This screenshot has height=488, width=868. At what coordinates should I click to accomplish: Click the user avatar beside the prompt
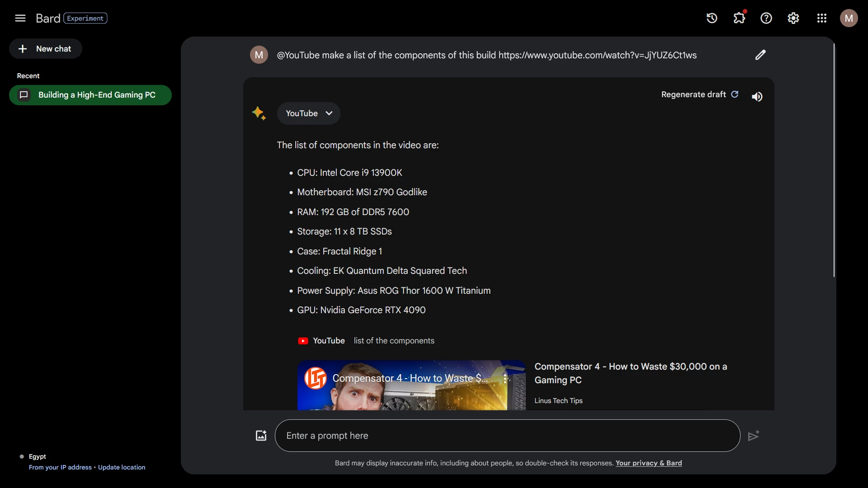point(259,55)
